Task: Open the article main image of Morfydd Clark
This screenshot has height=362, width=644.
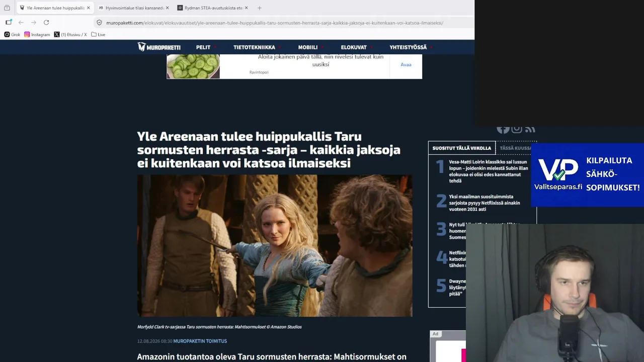Action: [x=275, y=246]
